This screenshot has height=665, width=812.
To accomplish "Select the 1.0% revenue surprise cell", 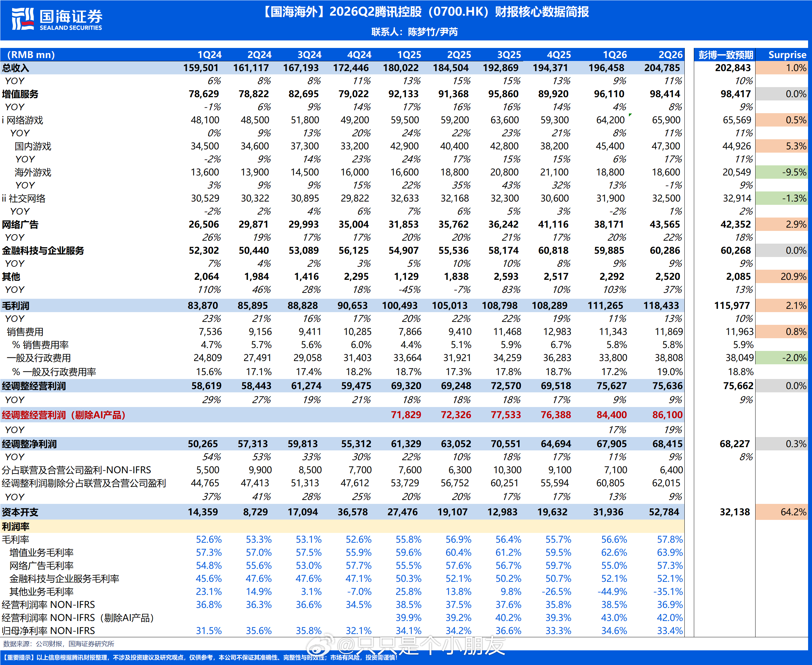I will point(782,68).
